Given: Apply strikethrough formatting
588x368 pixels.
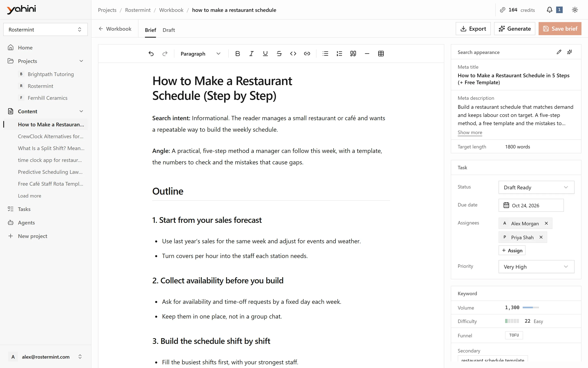Looking at the screenshot, I should pos(279,54).
